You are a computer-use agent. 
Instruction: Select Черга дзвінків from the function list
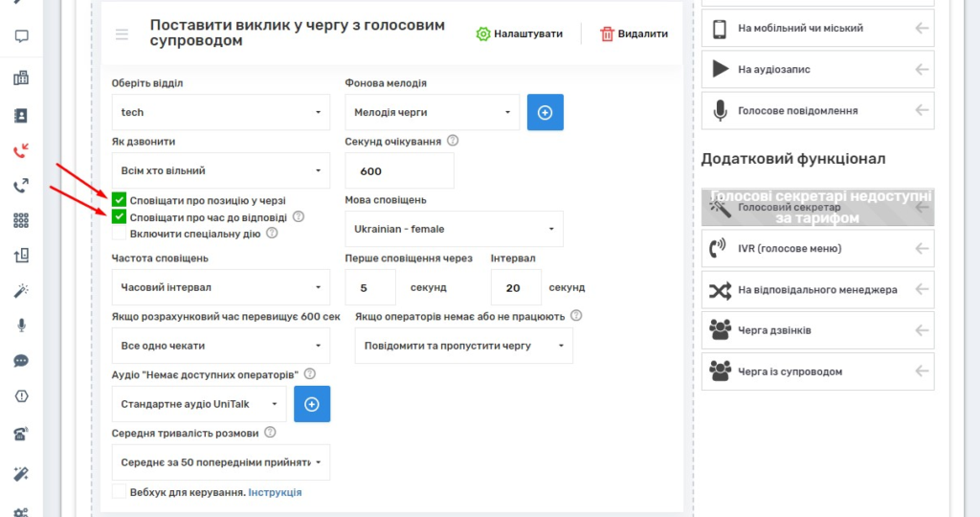click(x=817, y=330)
